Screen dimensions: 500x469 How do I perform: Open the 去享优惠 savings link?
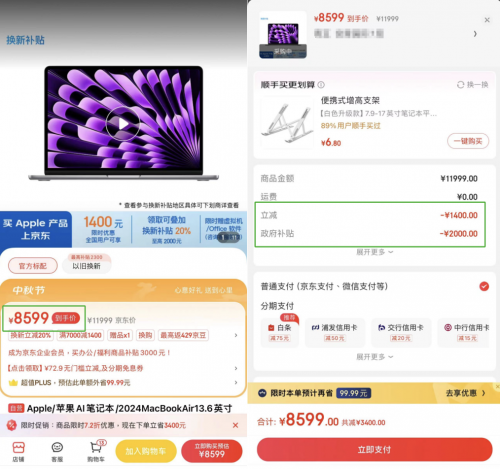click(x=465, y=393)
